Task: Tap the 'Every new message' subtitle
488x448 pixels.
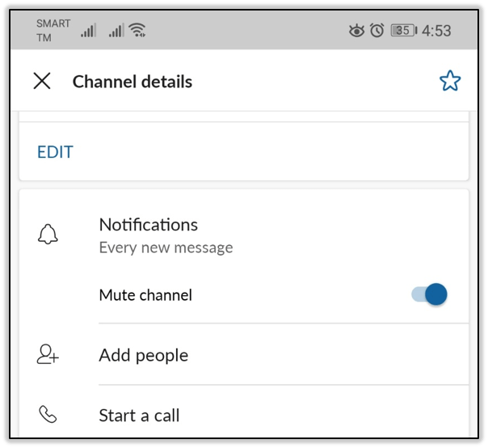Action: (166, 247)
